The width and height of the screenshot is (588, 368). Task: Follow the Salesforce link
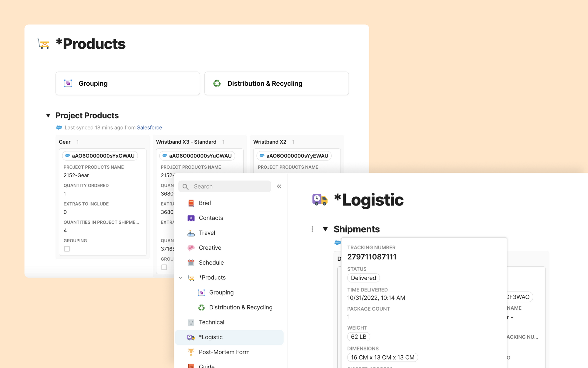tap(149, 127)
